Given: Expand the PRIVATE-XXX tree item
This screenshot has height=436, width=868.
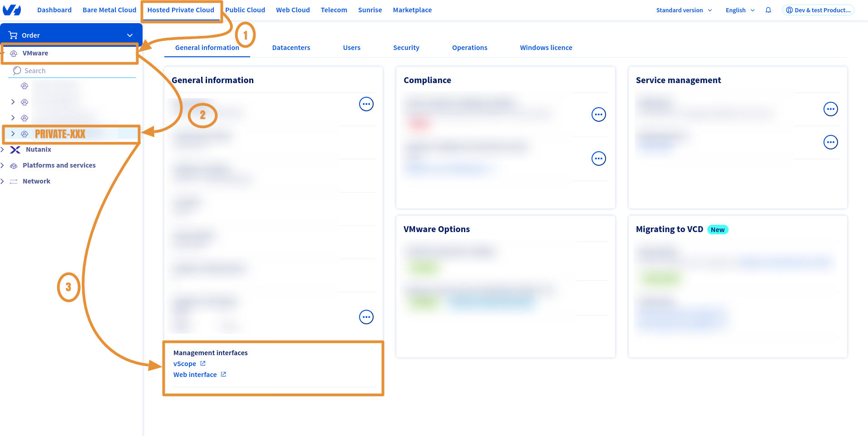Looking at the screenshot, I should pos(13,134).
